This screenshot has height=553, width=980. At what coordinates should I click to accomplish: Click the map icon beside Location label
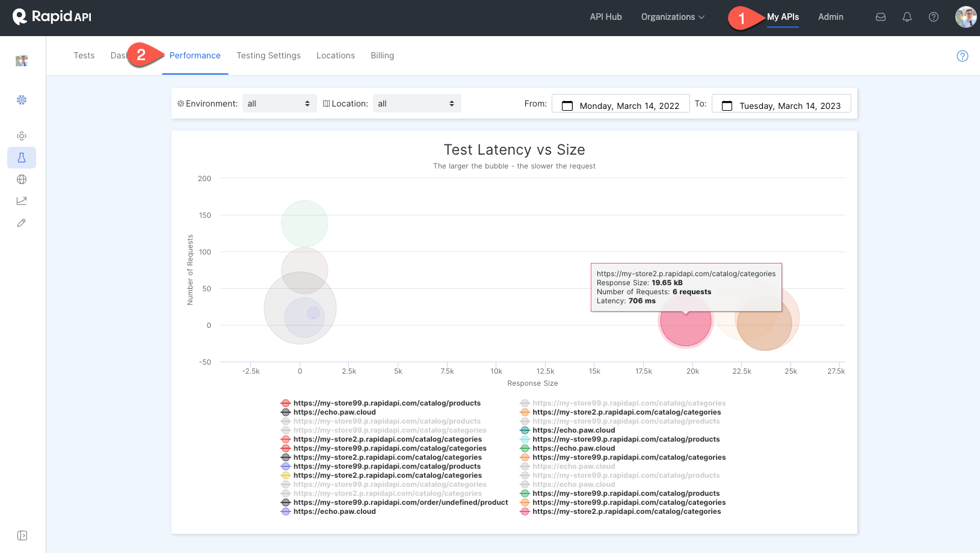[x=327, y=103]
